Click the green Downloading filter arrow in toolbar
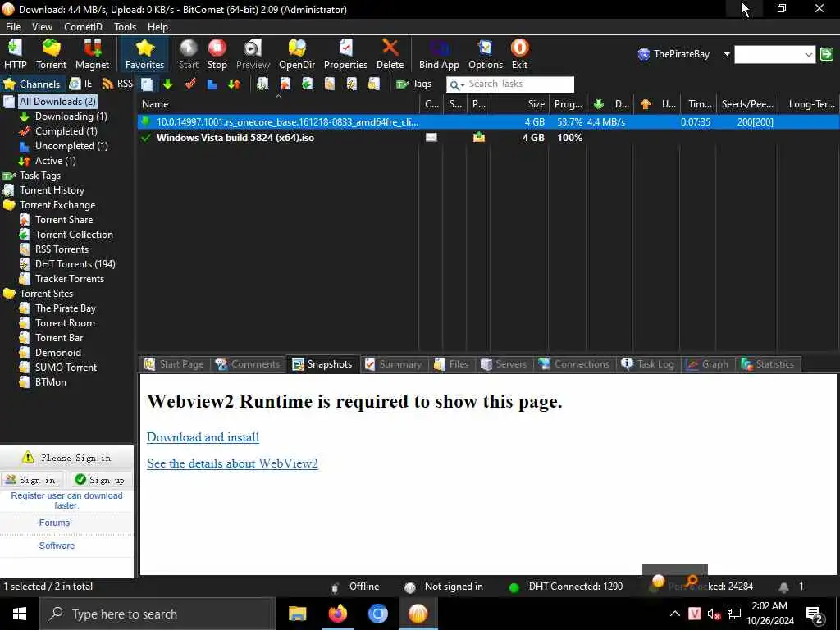Image resolution: width=840 pixels, height=630 pixels. pos(167,84)
